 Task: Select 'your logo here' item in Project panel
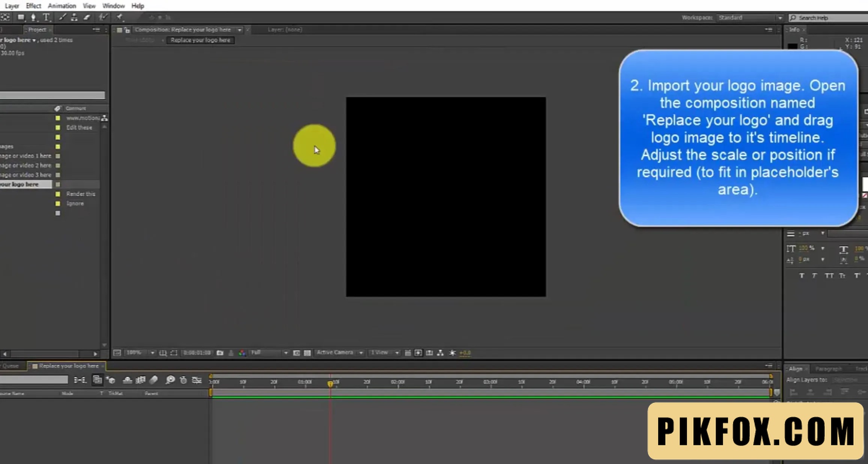[26, 184]
